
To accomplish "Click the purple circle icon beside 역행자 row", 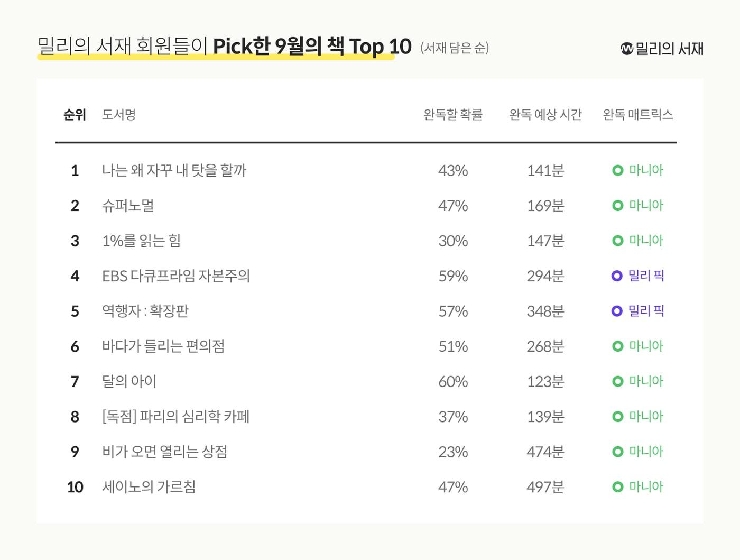I will [617, 311].
